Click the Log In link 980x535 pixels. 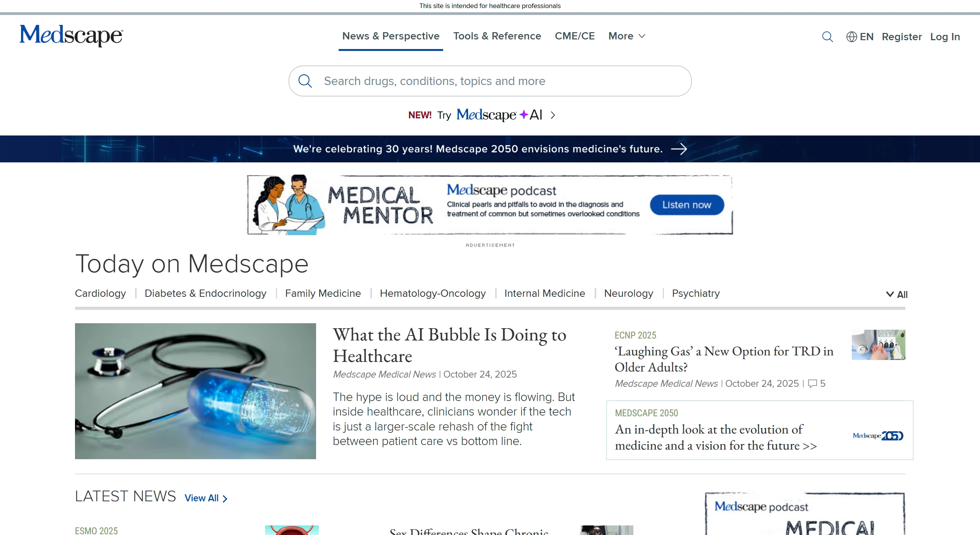click(945, 37)
